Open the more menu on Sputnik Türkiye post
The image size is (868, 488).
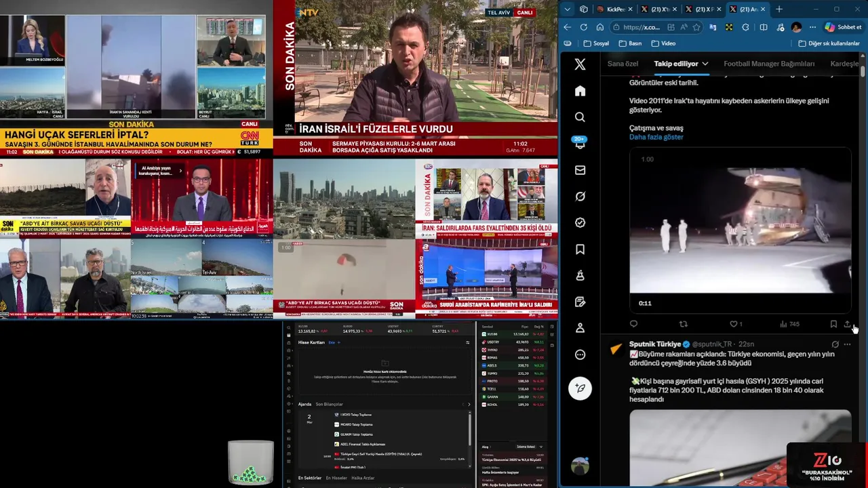[x=847, y=344]
